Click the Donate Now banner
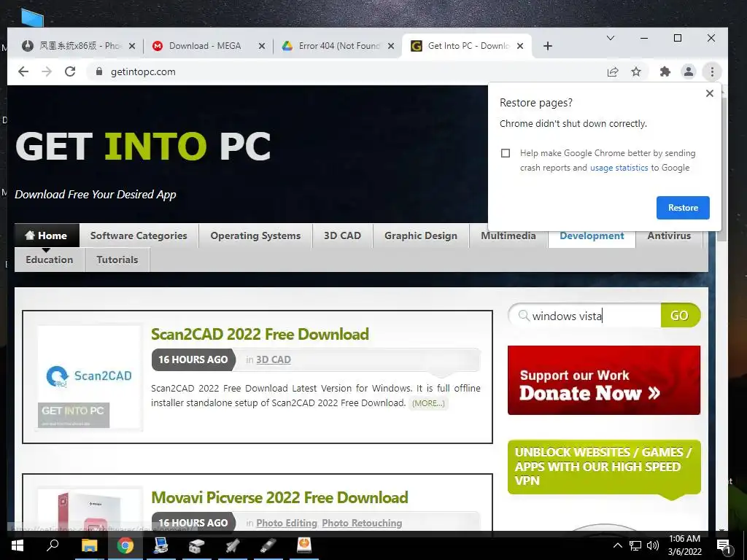Viewport: 747px width, 560px height. pyautogui.click(x=604, y=380)
